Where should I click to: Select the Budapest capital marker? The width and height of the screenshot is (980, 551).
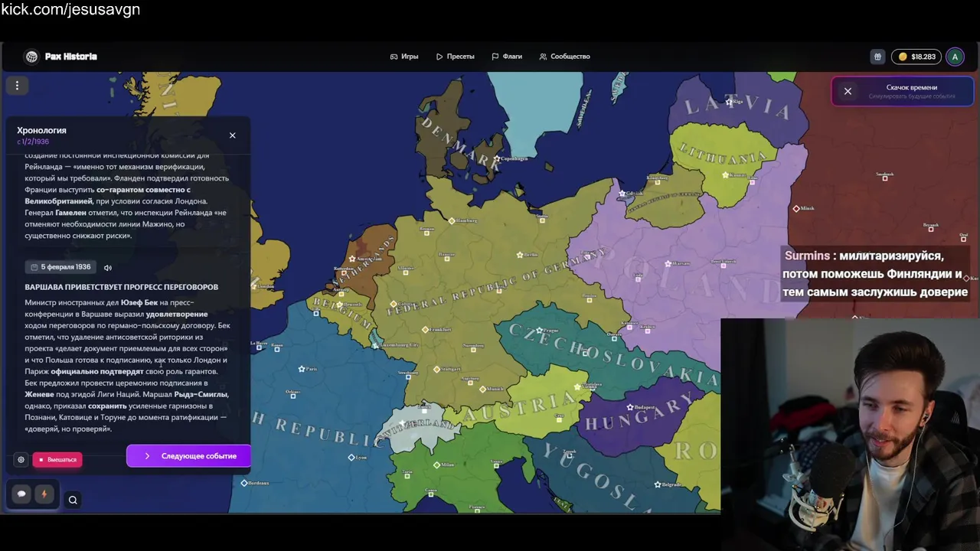point(630,407)
